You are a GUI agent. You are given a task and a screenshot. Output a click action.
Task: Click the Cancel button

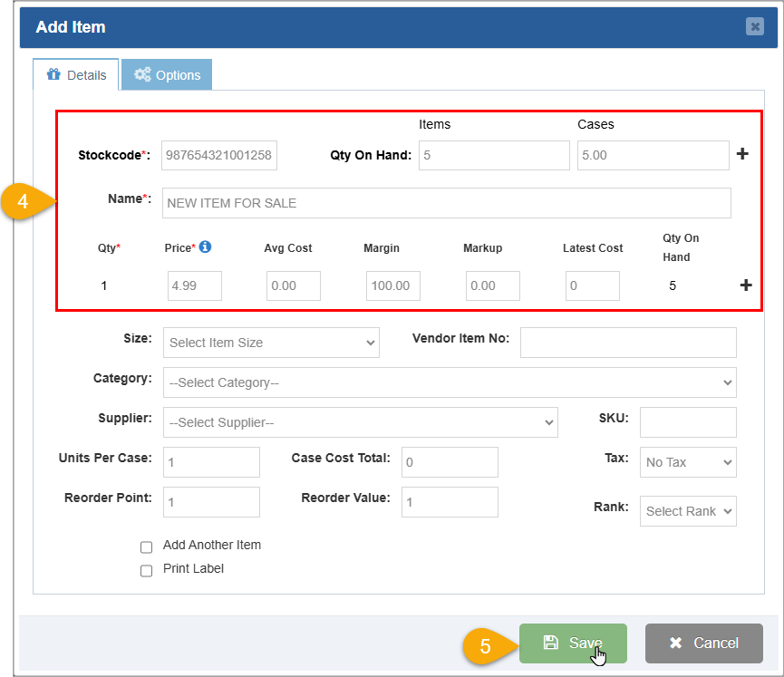click(703, 643)
